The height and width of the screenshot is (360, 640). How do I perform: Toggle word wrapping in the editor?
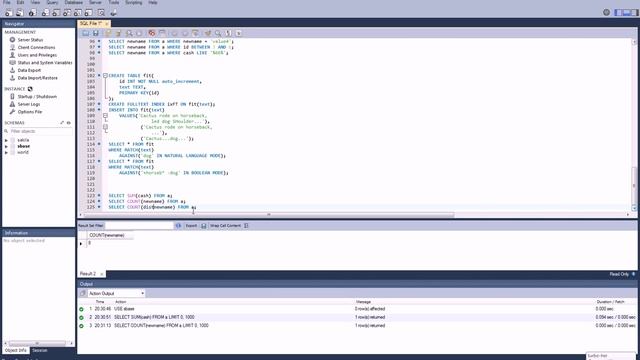tap(239, 33)
